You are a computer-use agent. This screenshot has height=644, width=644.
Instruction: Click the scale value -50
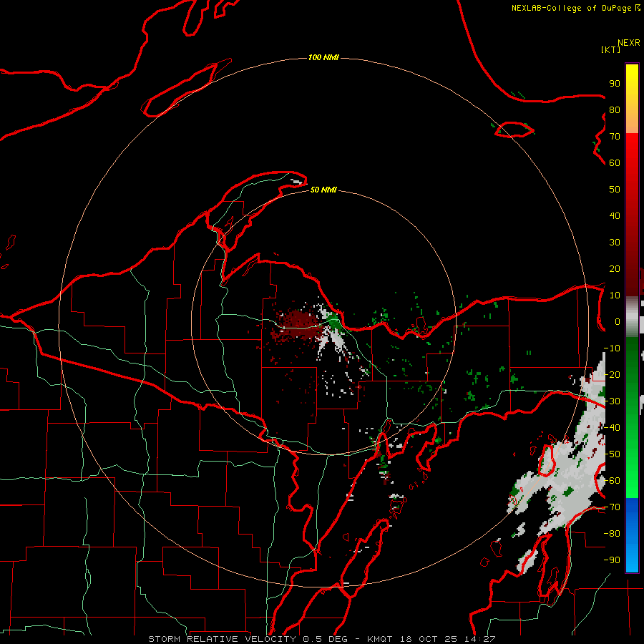point(612,454)
